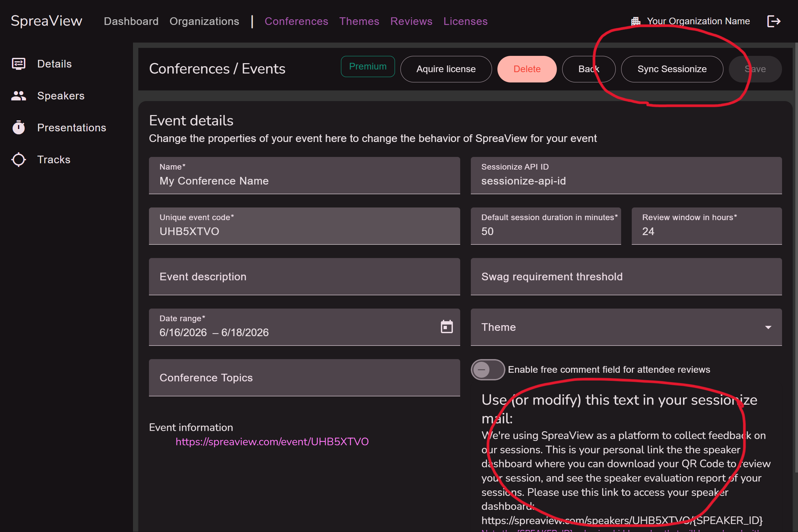Image resolution: width=798 pixels, height=532 pixels.
Task: Click Your Organization Name text
Action: [x=698, y=21]
